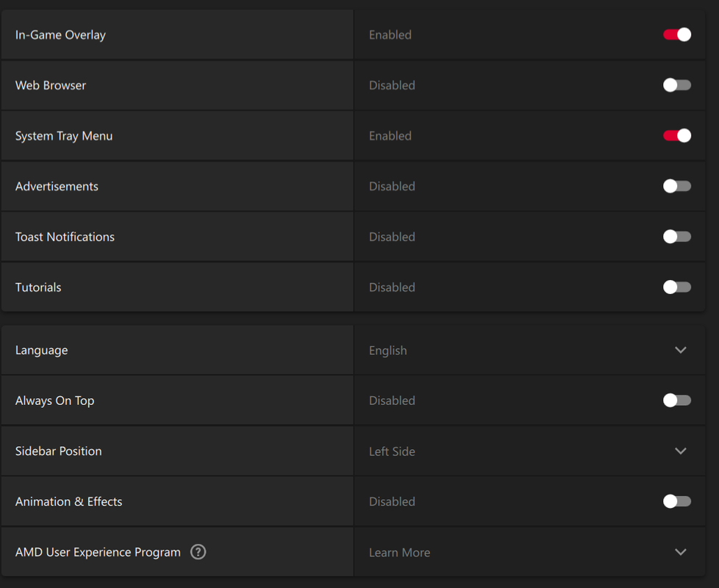Open the Sidebar Position dropdown arrow
Screen dimensions: 719x588
(x=681, y=451)
